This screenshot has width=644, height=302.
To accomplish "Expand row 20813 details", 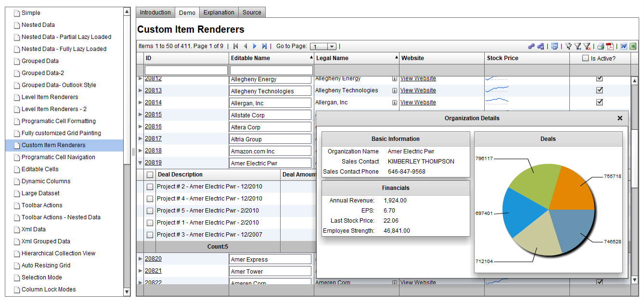I will pyautogui.click(x=141, y=90).
